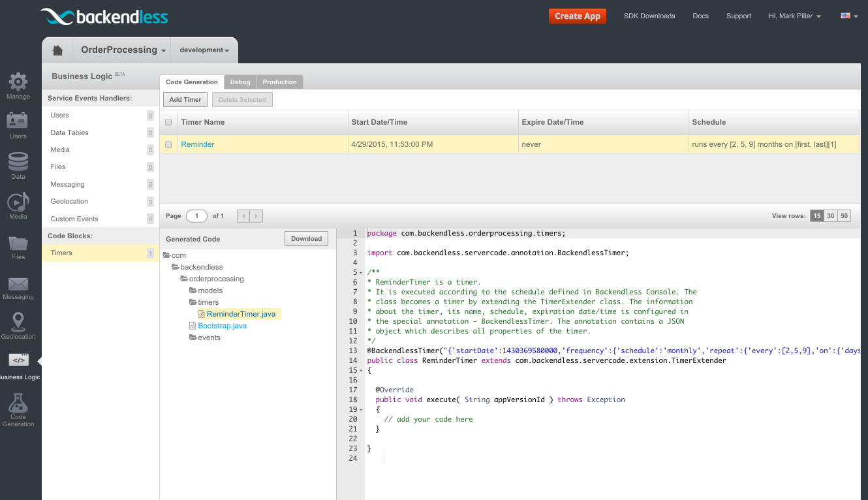Open the Data database icon

[x=18, y=162]
